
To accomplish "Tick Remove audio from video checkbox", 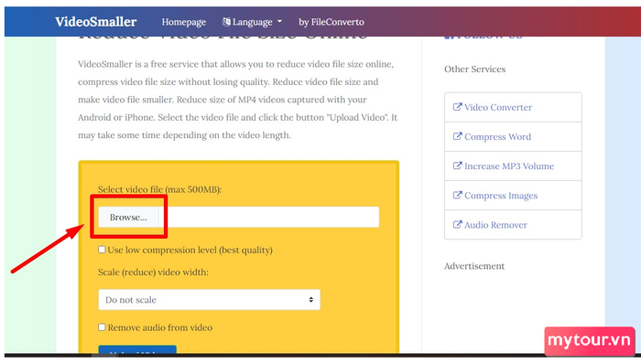I will 102,327.
